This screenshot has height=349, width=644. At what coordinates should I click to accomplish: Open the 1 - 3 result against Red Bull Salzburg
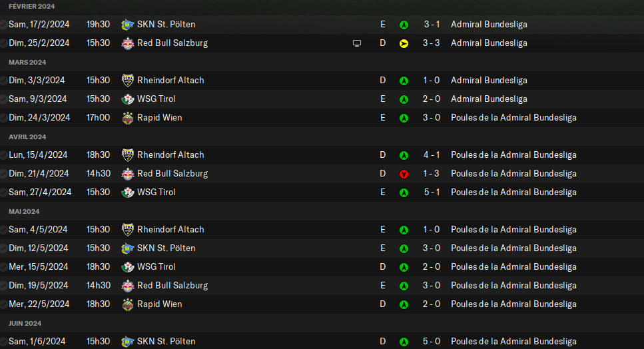(432, 174)
